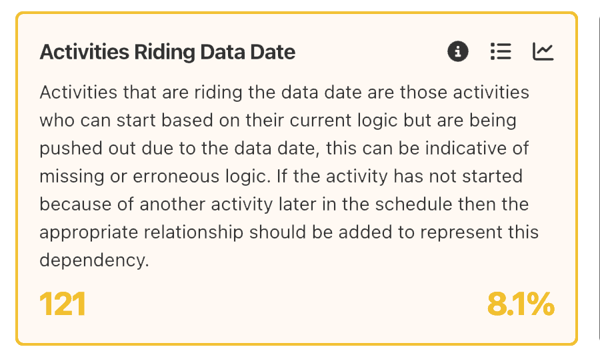The image size is (600, 361).
Task: Click the word 'dependency.' in the description
Action: tap(94, 261)
